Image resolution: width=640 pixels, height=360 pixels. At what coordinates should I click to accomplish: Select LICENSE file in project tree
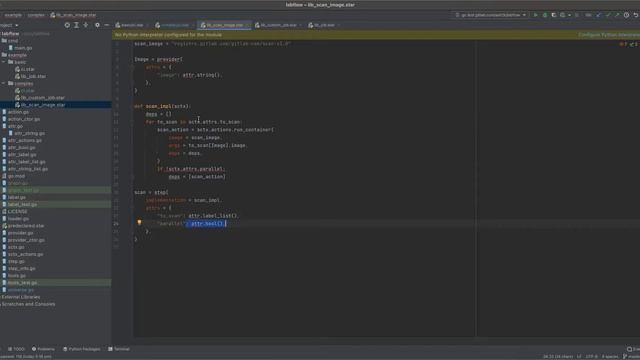coord(17,211)
